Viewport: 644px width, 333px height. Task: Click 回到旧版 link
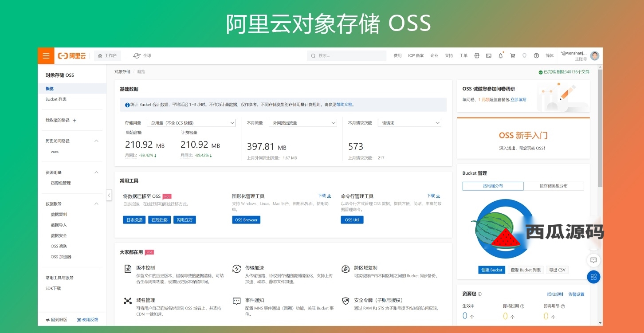click(56, 320)
